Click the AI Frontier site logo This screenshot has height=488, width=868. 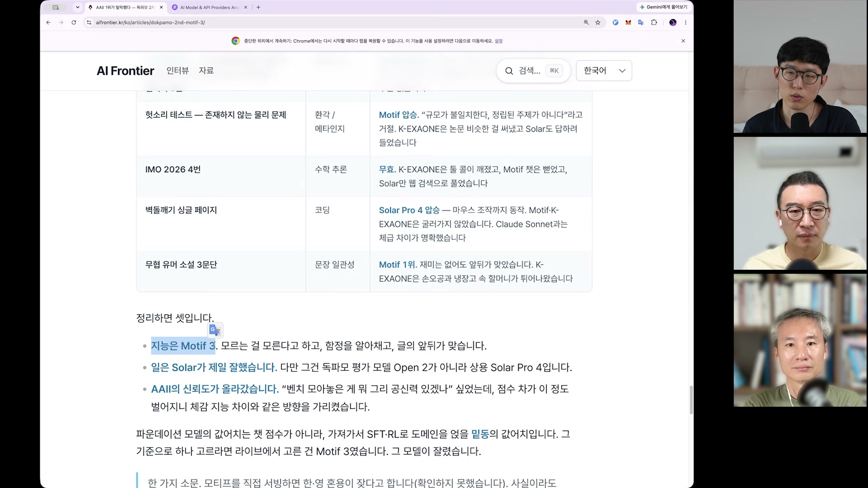click(125, 71)
